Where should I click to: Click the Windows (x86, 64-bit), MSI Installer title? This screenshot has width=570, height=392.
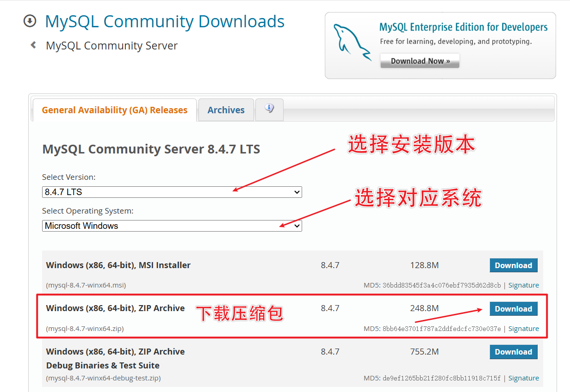click(x=118, y=265)
